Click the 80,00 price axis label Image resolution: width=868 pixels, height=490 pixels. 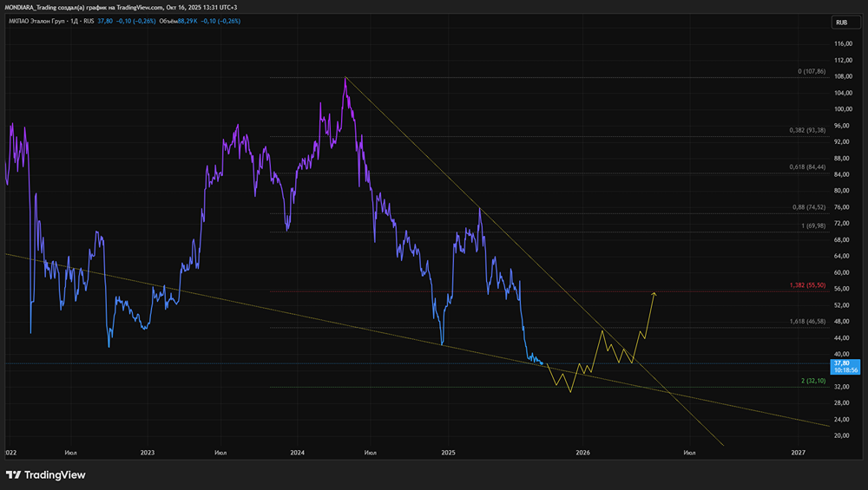(843, 191)
